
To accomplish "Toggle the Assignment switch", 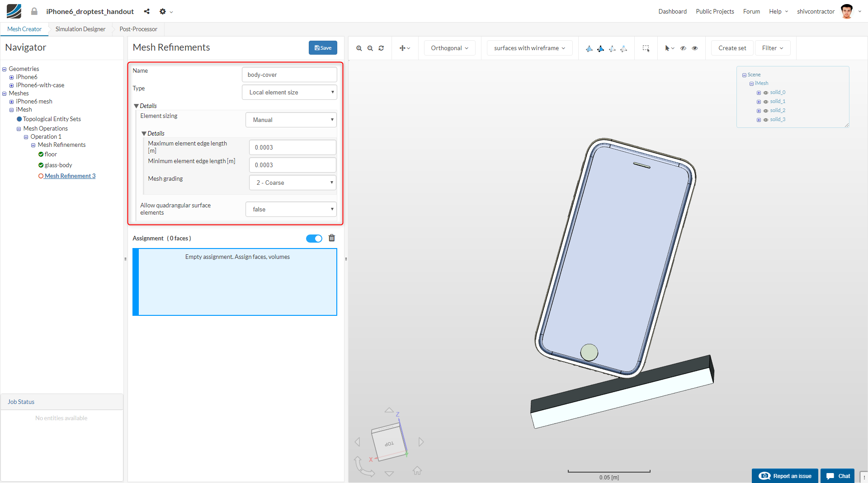I will [x=314, y=239].
